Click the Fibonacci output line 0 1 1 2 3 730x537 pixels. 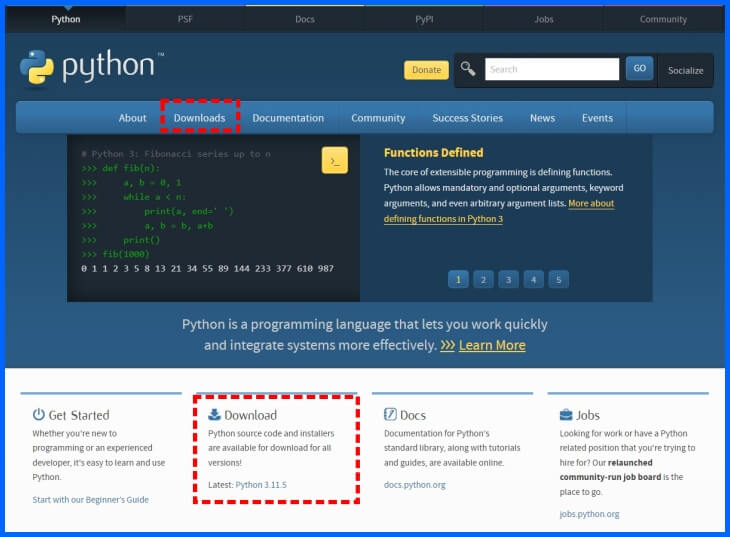pyautogui.click(x=207, y=269)
